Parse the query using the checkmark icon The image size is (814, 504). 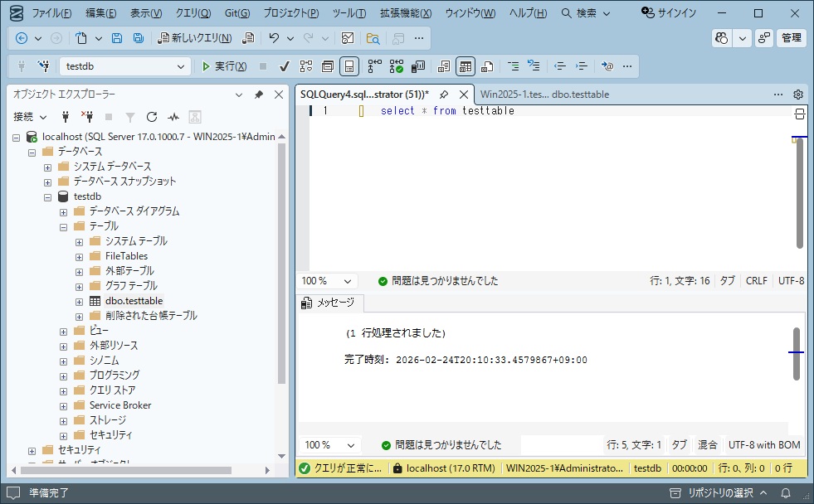tap(284, 65)
